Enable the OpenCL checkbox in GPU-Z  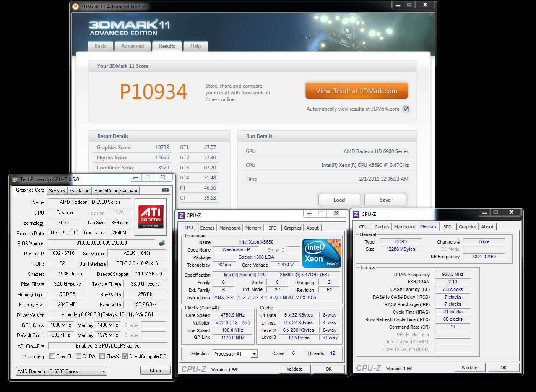tap(52, 356)
